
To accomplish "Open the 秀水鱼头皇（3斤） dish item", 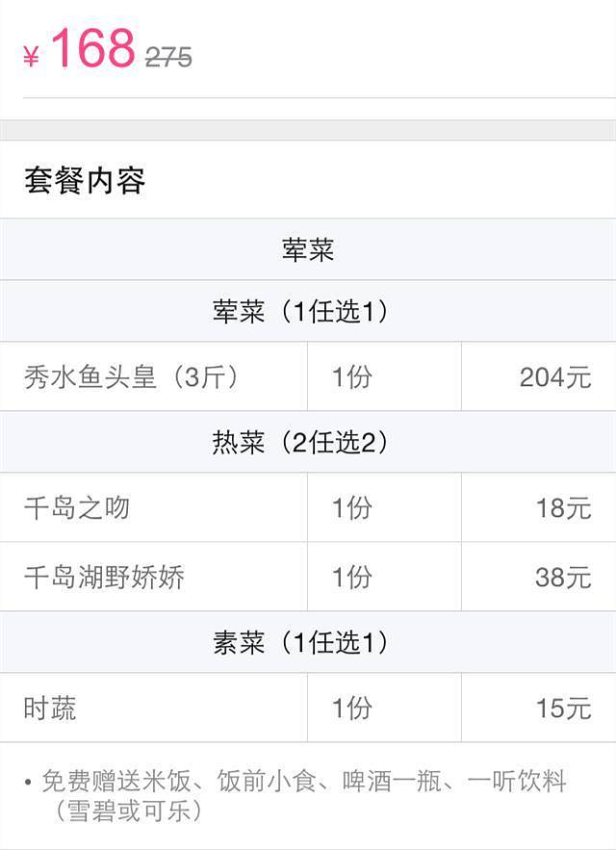I will [x=131, y=376].
